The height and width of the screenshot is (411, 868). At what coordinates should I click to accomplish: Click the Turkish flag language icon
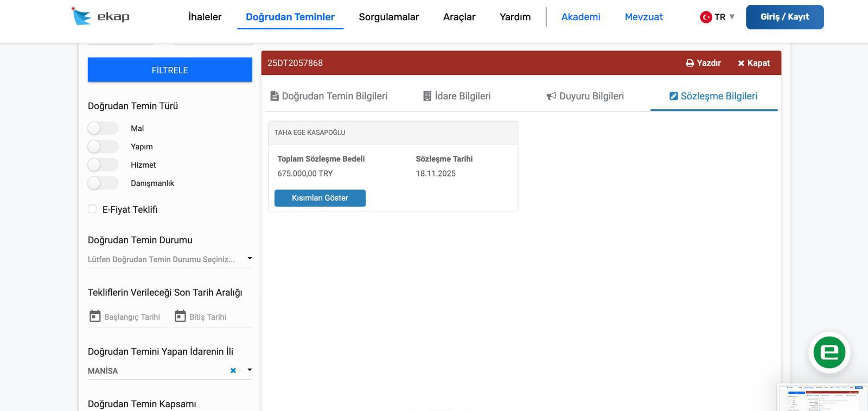pyautogui.click(x=706, y=17)
